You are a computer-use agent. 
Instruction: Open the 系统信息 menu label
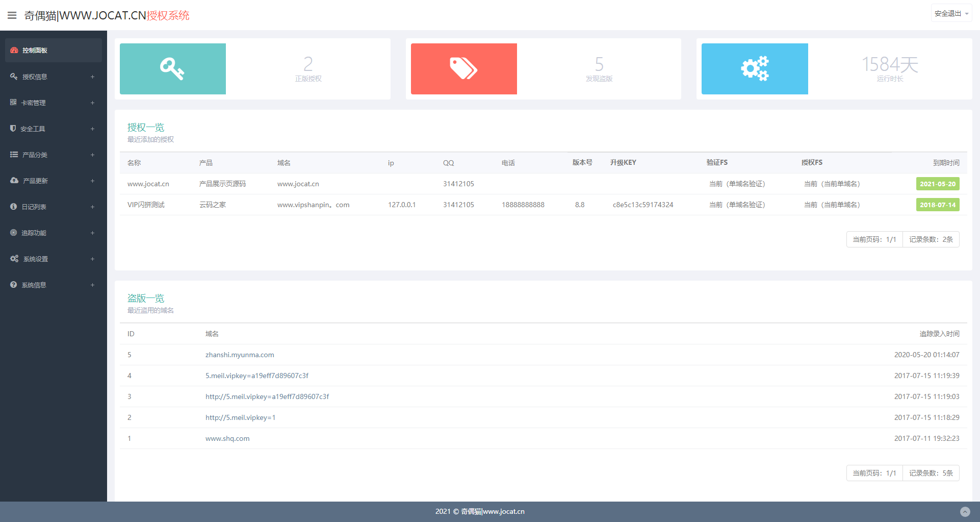(x=34, y=285)
